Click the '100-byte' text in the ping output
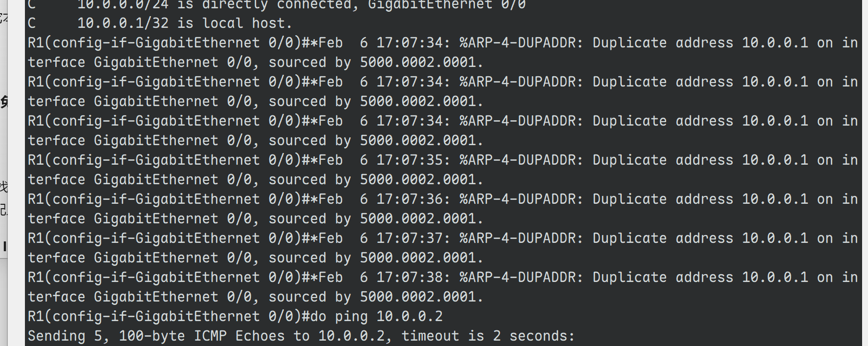This screenshot has height=346, width=868. coord(152,336)
